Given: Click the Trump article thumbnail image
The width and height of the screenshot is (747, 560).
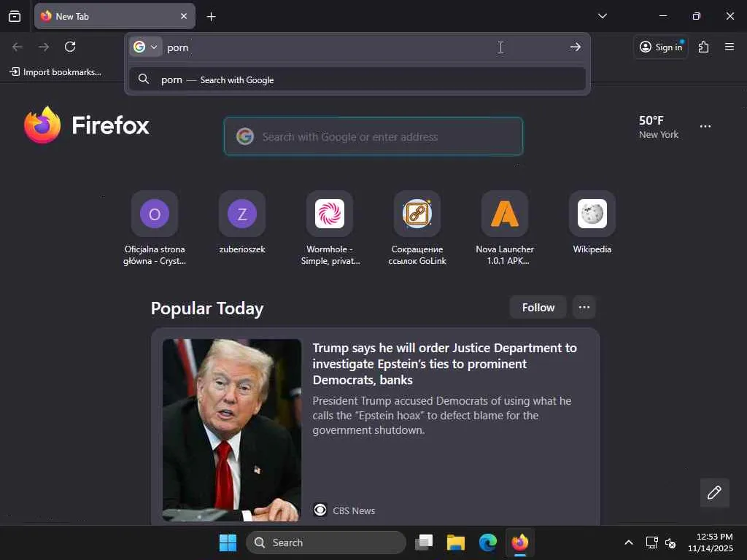Looking at the screenshot, I should tap(231, 430).
